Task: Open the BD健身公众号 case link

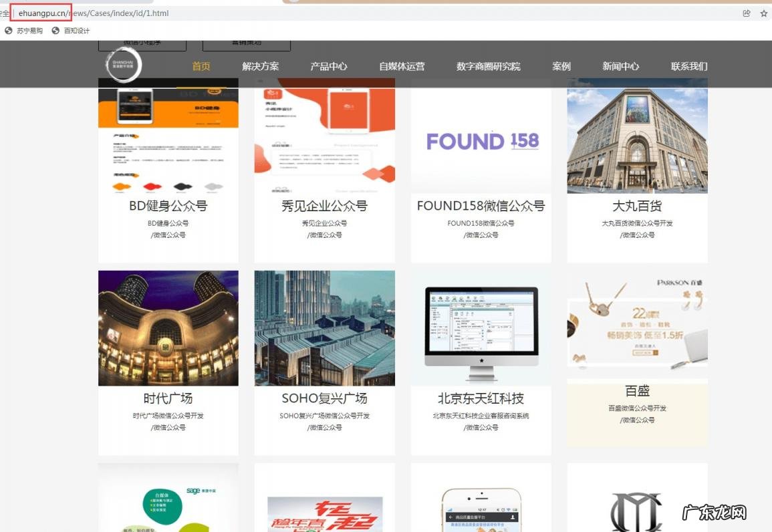Action: click(168, 206)
